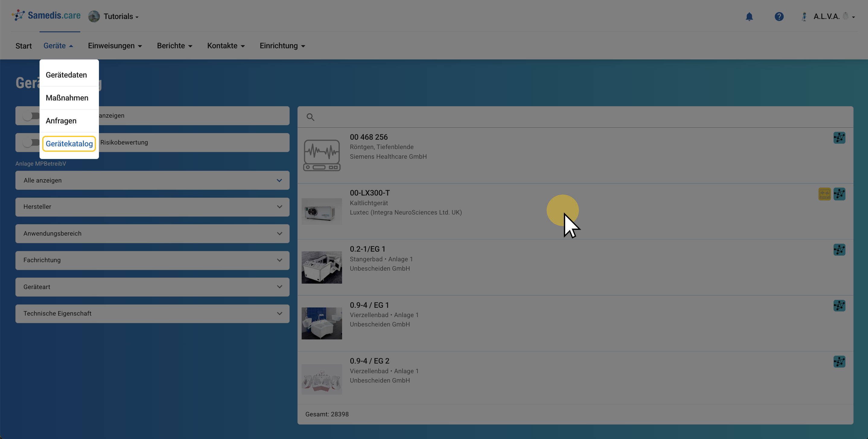Image resolution: width=868 pixels, height=439 pixels.
Task: Open the Alle anzeigen dropdown
Action: pyautogui.click(x=152, y=180)
